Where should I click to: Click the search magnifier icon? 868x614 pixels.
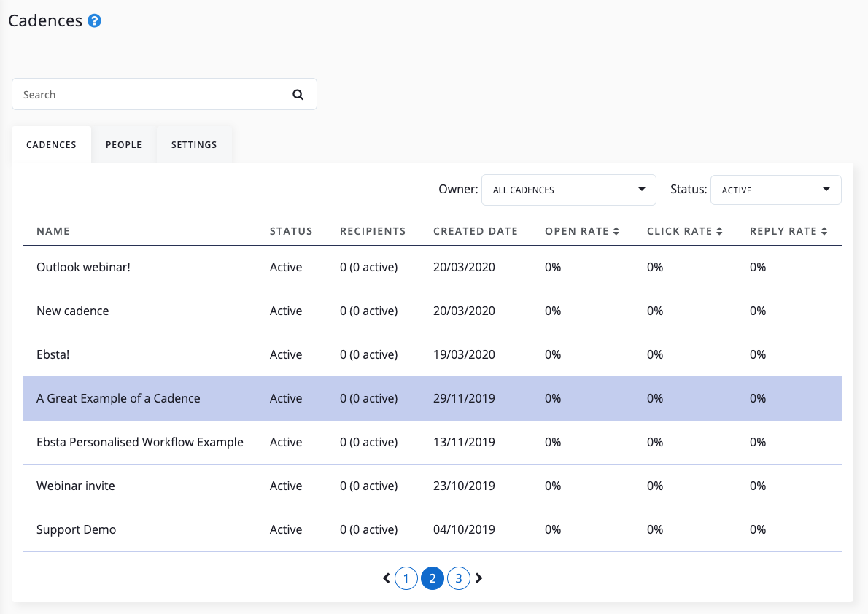[x=298, y=95]
